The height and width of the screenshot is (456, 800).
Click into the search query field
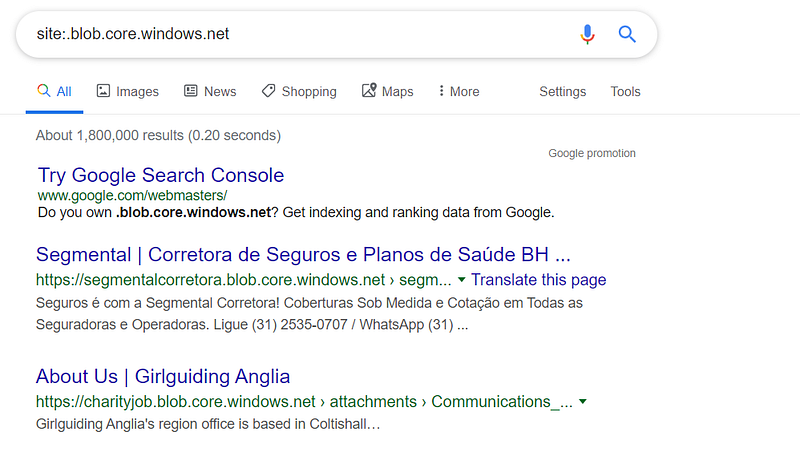pos(300,34)
